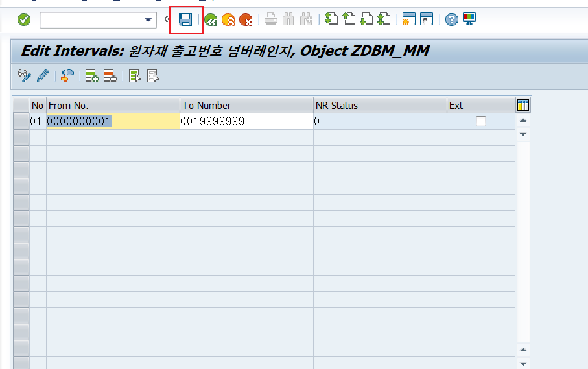
Task: Click the green Select All list icon
Action: pyautogui.click(x=135, y=76)
